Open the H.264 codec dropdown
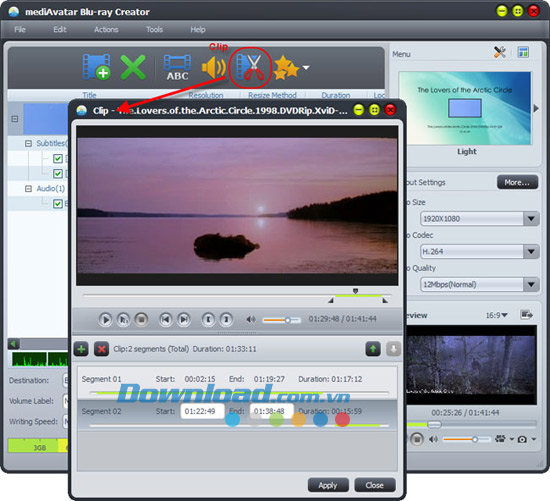The image size is (550, 501). point(531,252)
